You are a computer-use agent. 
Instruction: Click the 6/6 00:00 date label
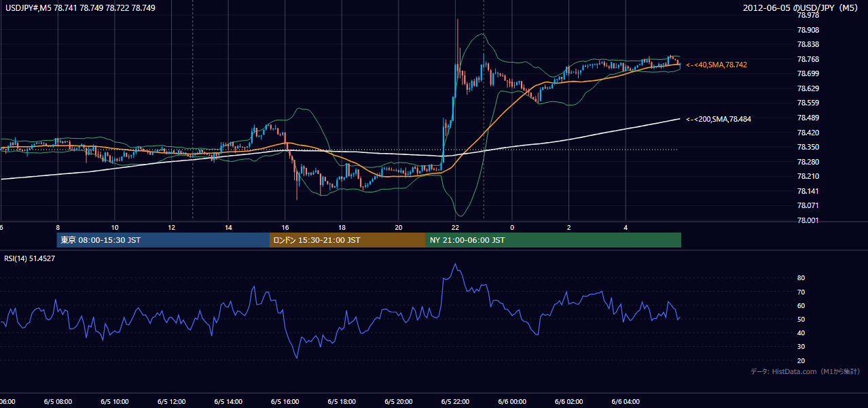[512, 401]
